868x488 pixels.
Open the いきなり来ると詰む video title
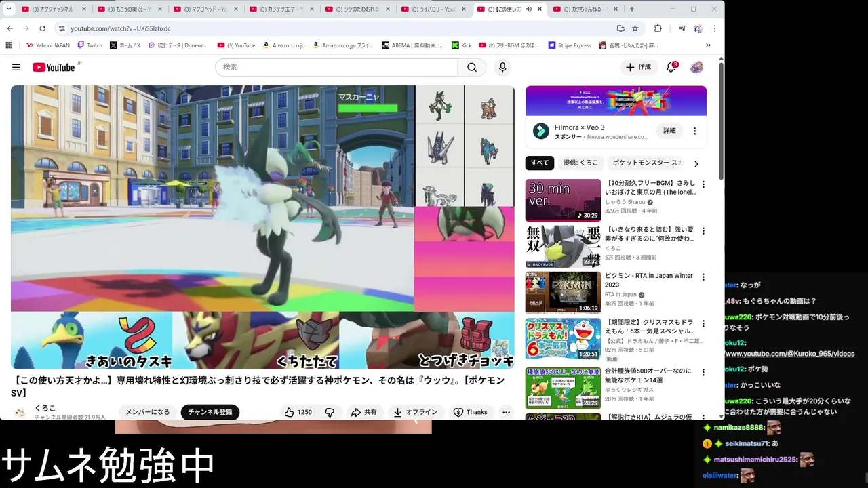650,235
